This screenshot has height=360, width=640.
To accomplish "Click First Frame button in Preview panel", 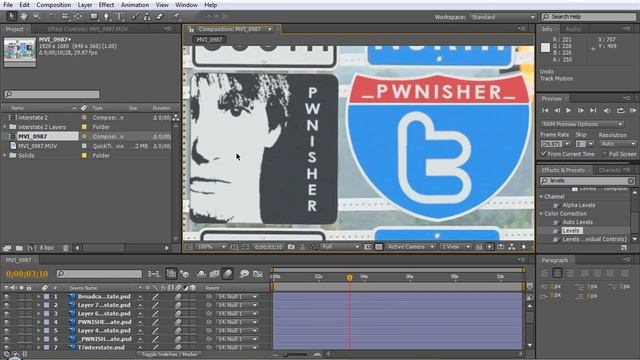I will [x=545, y=110].
